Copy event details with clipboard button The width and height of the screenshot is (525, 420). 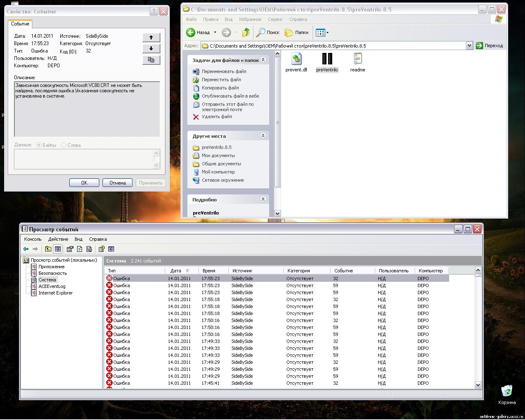pos(151,60)
